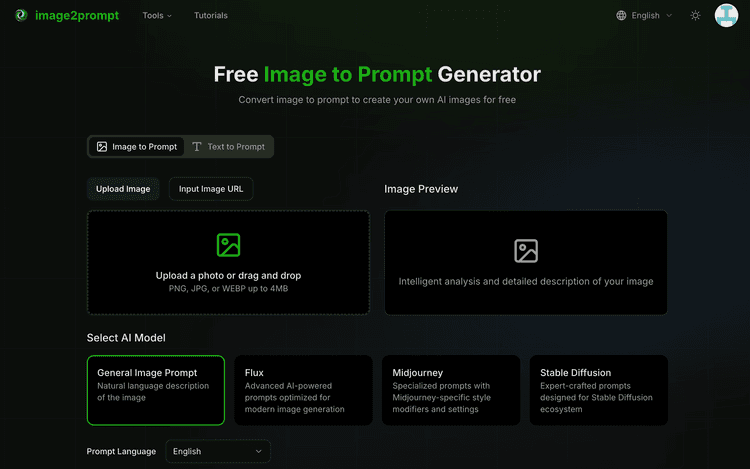Open the Tutorials page
The width and height of the screenshot is (750, 469).
point(210,15)
